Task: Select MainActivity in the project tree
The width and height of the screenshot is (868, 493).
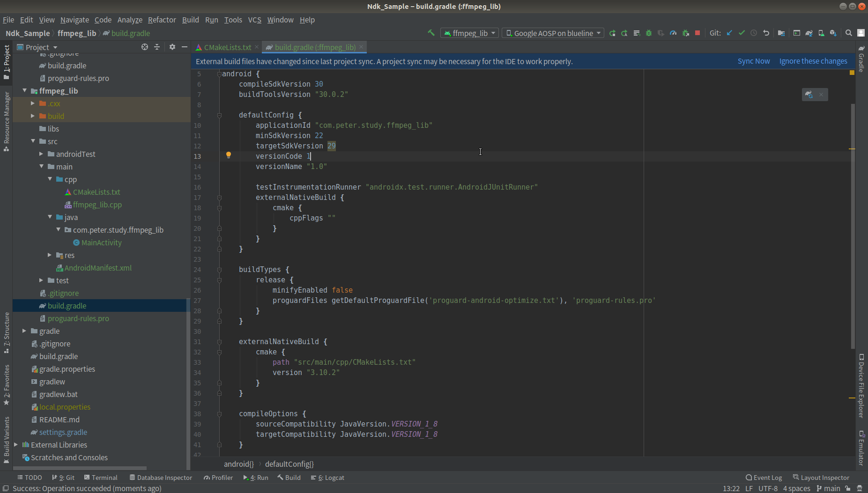Action: pos(101,243)
